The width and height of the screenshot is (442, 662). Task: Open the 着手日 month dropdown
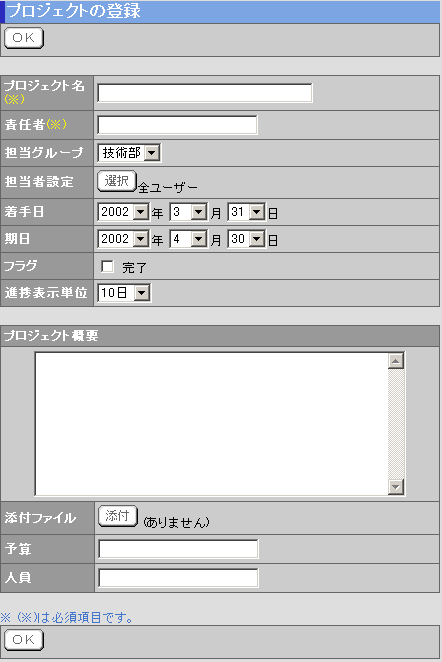188,212
